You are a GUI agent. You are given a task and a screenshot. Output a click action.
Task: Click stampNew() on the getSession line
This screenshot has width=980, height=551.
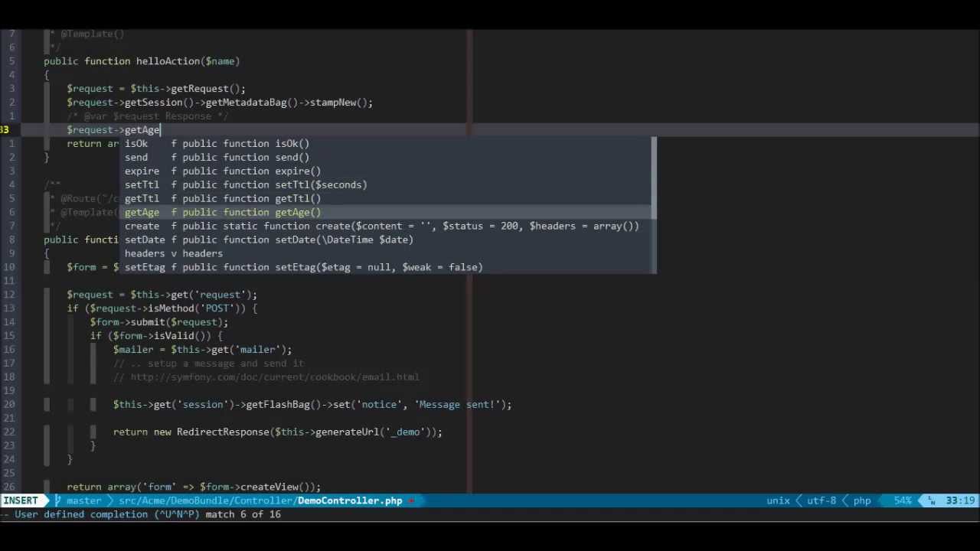tap(338, 103)
